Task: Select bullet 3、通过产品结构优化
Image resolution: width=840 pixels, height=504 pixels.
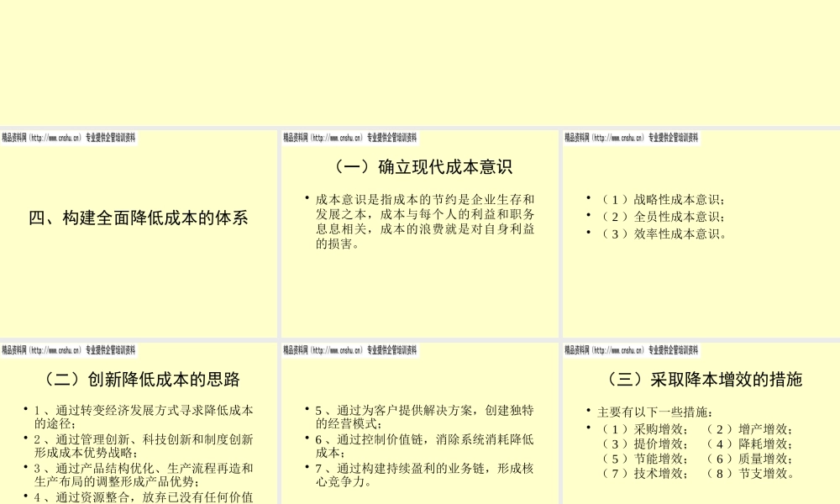Action: coord(144,475)
